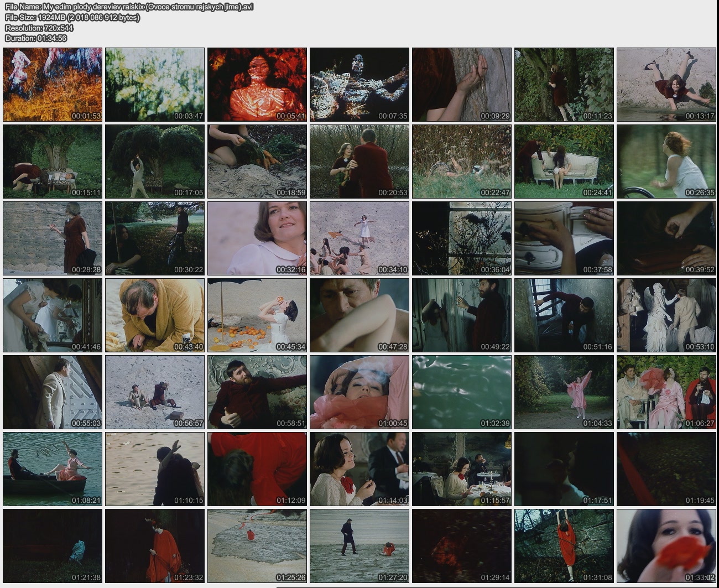This screenshot has width=719, height=588.
Task: Select the frame at 00:13:17 of falling woman
Action: tap(666, 85)
